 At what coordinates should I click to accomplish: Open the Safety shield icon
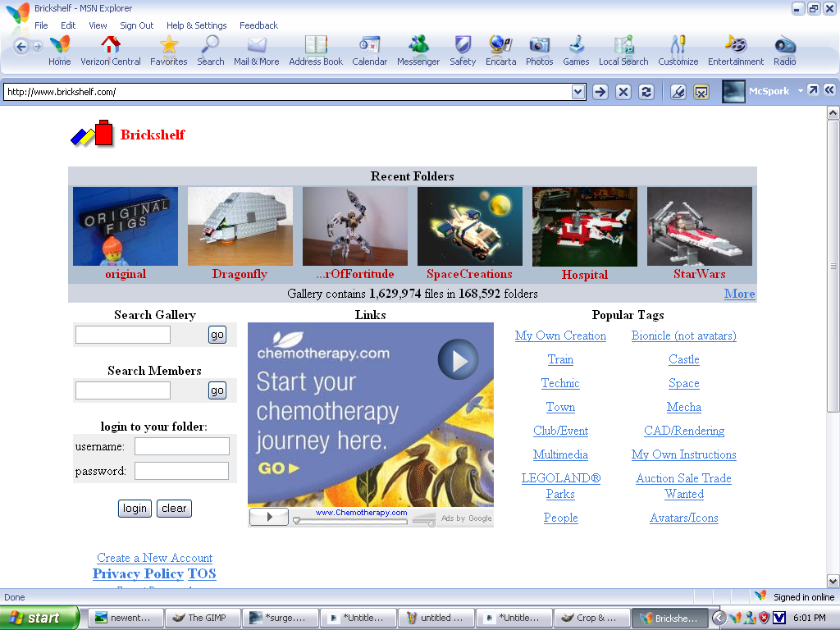(x=463, y=51)
